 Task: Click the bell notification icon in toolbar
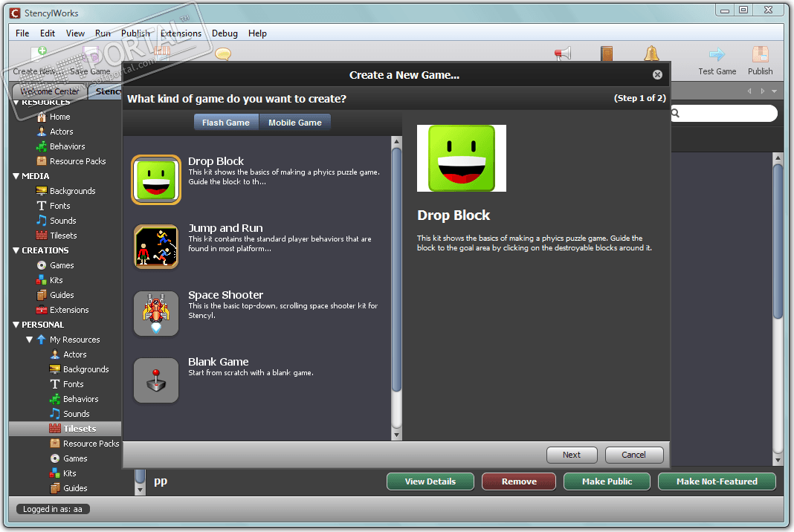click(x=651, y=53)
